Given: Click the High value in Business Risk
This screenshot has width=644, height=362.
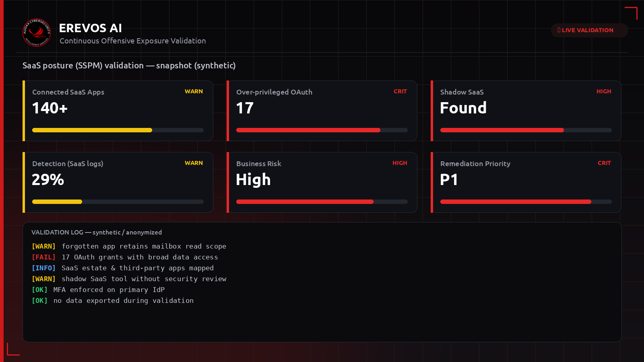Looking at the screenshot, I should 254,180.
